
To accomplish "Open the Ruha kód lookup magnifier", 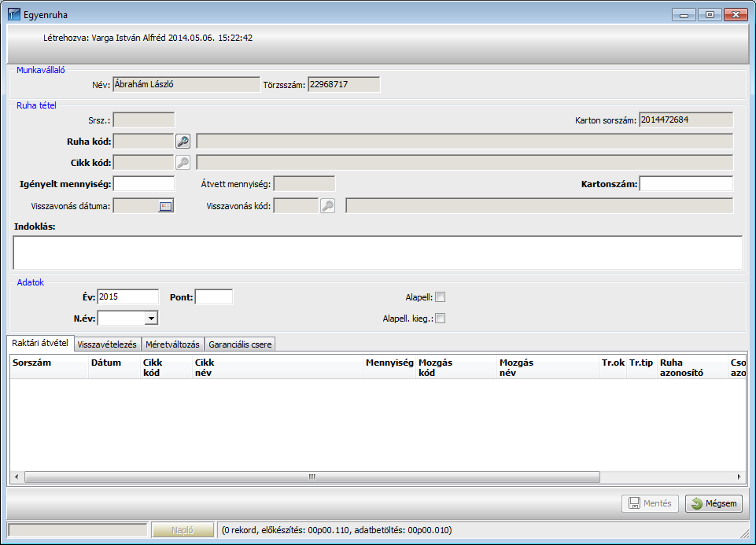I will point(183,142).
